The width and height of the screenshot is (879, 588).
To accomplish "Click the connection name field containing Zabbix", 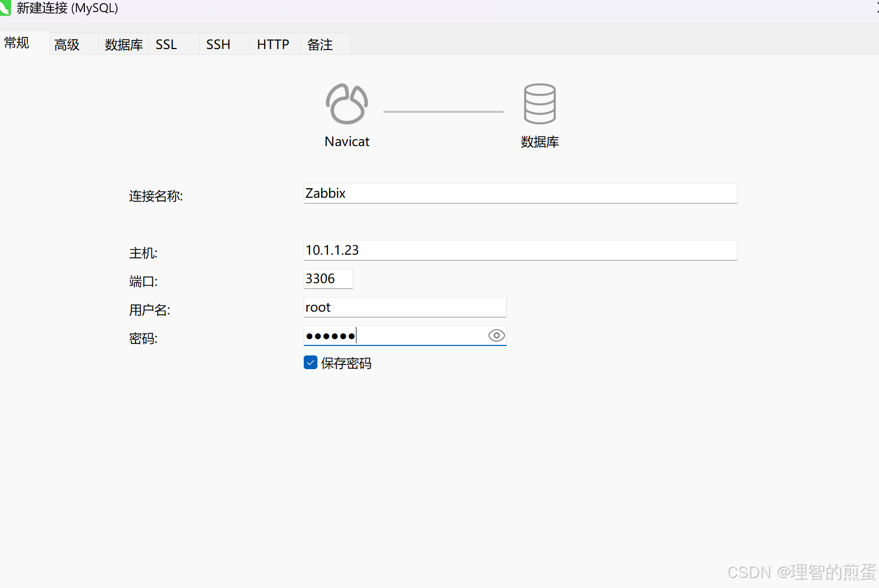I will pyautogui.click(x=520, y=193).
